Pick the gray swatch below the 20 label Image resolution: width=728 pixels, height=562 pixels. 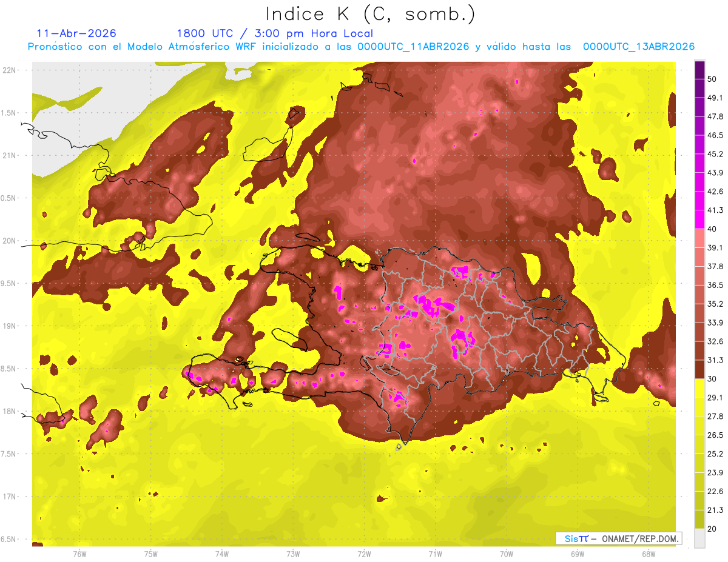tap(699, 538)
